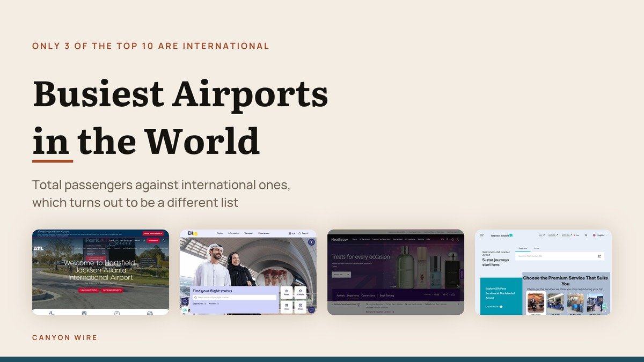The image size is (644, 362).
Task: Click the Departures link in DXB thumbnail
Action: (199, 304)
